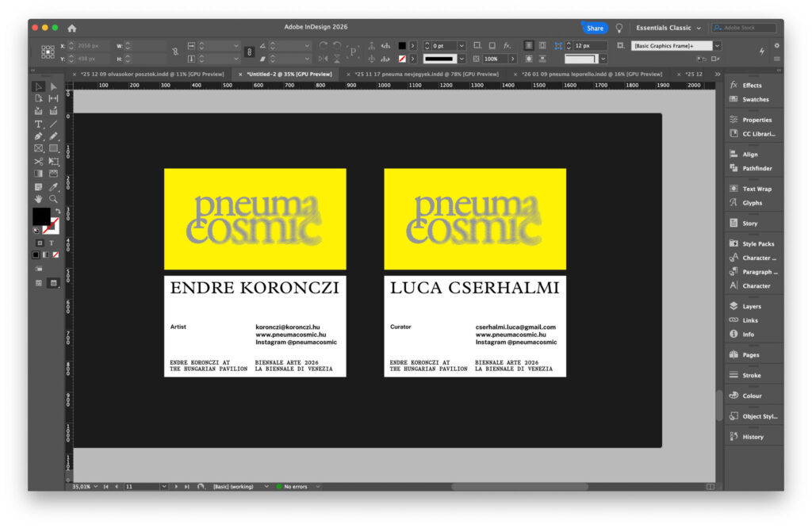Swap fill and stroke colors arrow
The height and width of the screenshot is (528, 812).
[57, 212]
